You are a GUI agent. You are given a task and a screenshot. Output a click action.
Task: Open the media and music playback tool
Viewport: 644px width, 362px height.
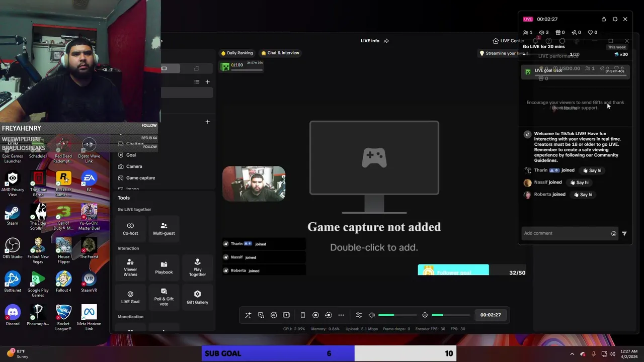261,315
